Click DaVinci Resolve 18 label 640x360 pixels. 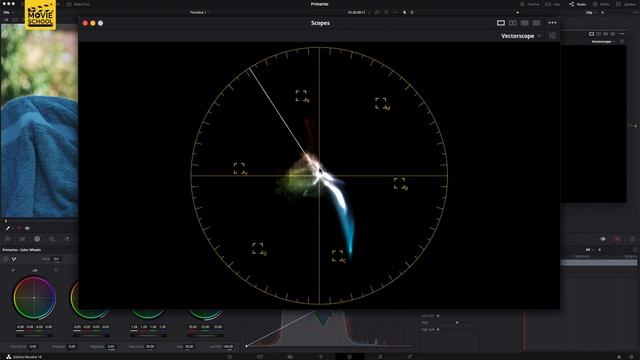(27, 357)
